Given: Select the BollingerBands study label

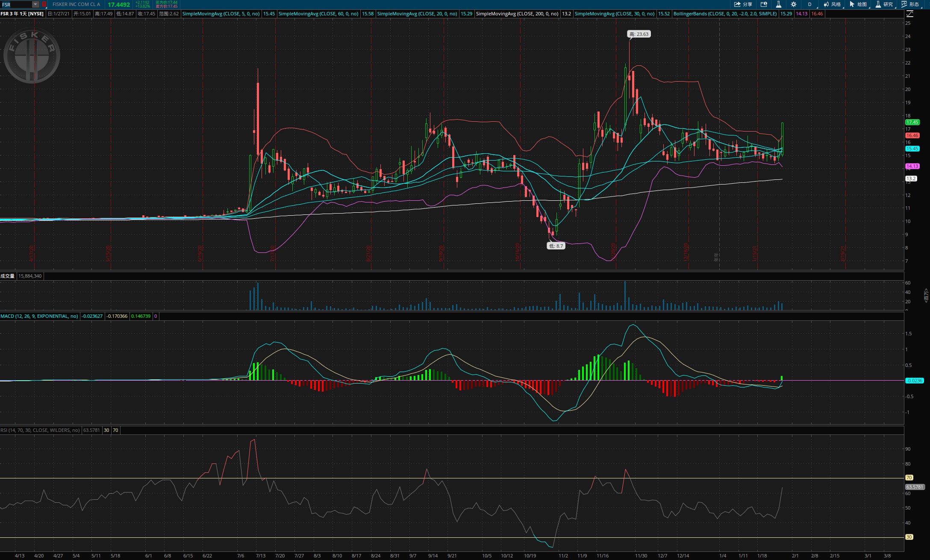Looking at the screenshot, I should click(725, 14).
